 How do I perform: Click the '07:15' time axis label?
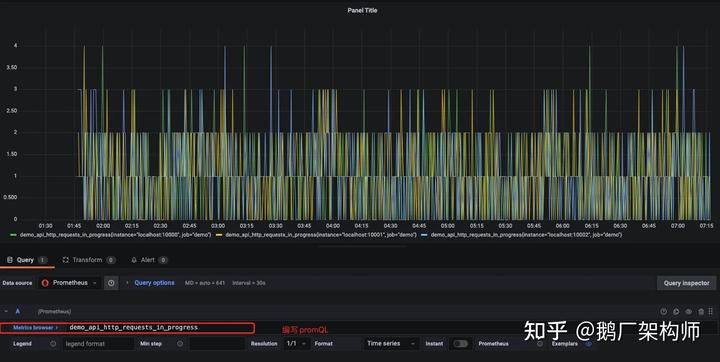[x=706, y=226]
